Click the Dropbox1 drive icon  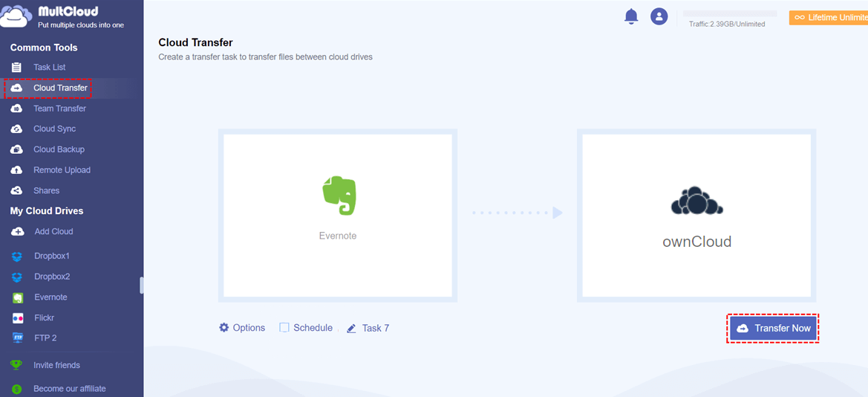tap(17, 256)
